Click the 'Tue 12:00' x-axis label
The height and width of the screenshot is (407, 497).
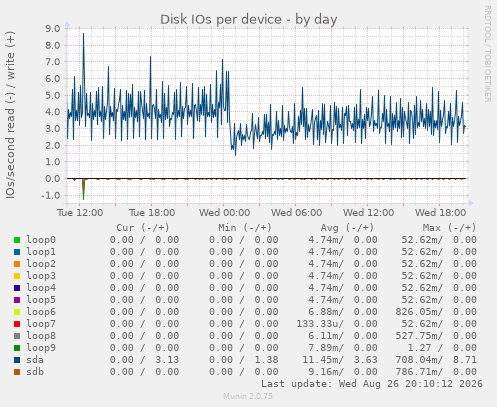[80, 213]
